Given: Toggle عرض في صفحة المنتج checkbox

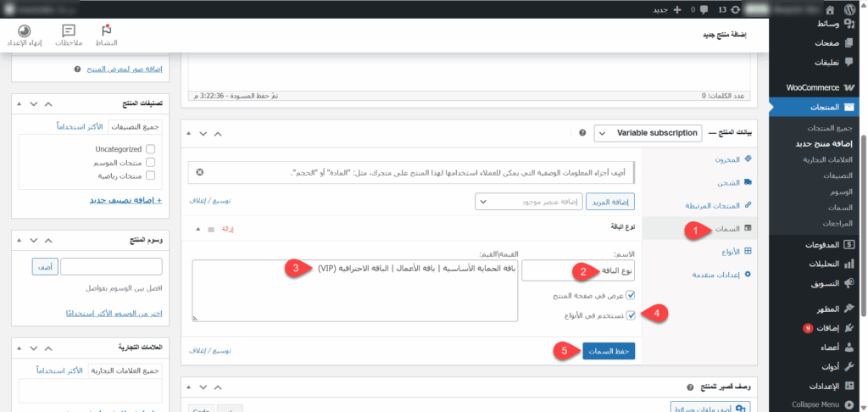Looking at the screenshot, I should [630, 295].
